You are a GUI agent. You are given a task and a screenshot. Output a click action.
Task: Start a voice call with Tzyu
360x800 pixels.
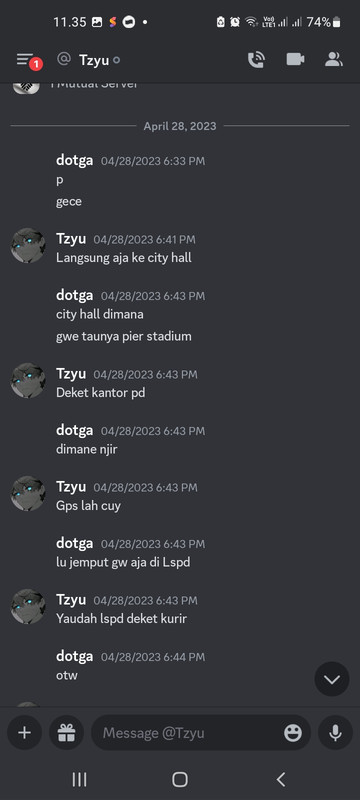[x=255, y=60]
